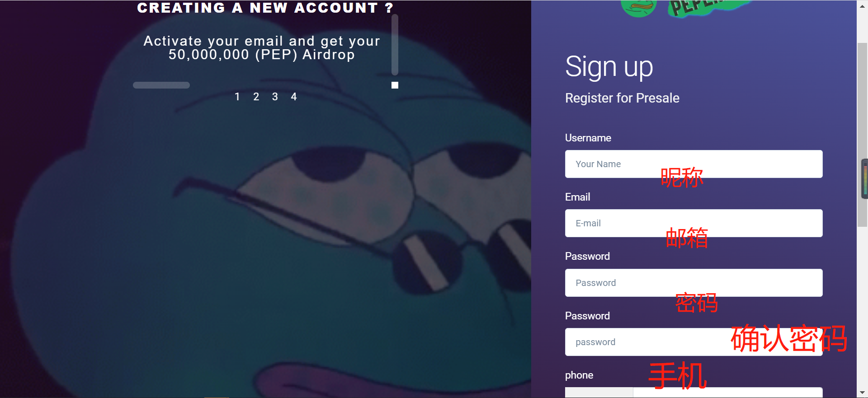Click the horizontal gray bar under Airdrop text
The width and height of the screenshot is (868, 398).
pos(161,85)
